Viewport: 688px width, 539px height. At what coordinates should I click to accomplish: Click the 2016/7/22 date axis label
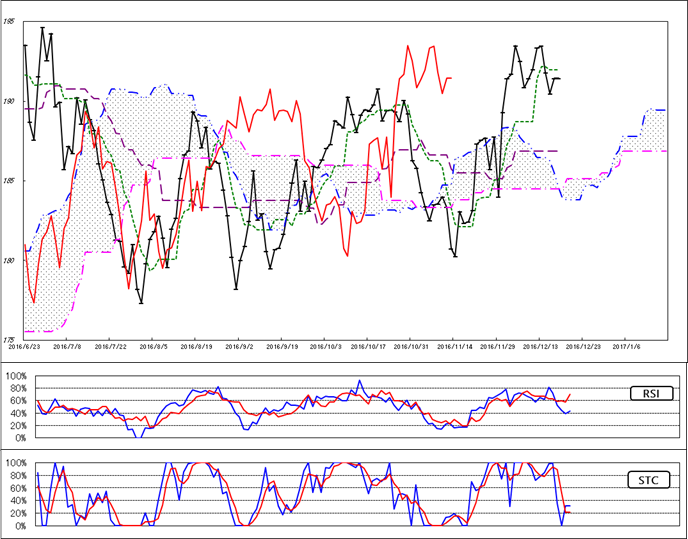109,345
